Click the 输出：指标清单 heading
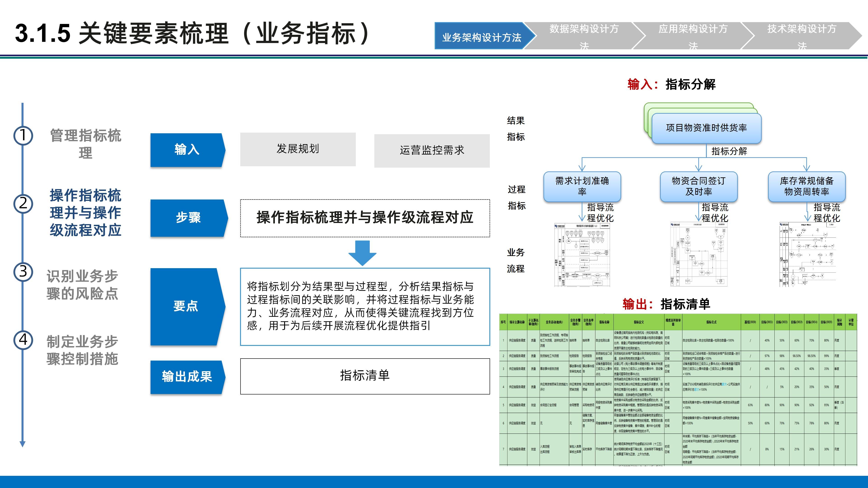The width and height of the screenshot is (868, 488). (x=666, y=304)
